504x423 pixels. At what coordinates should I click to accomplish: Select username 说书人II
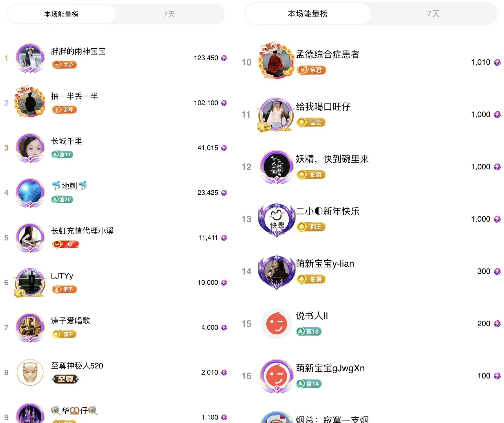[x=312, y=316]
